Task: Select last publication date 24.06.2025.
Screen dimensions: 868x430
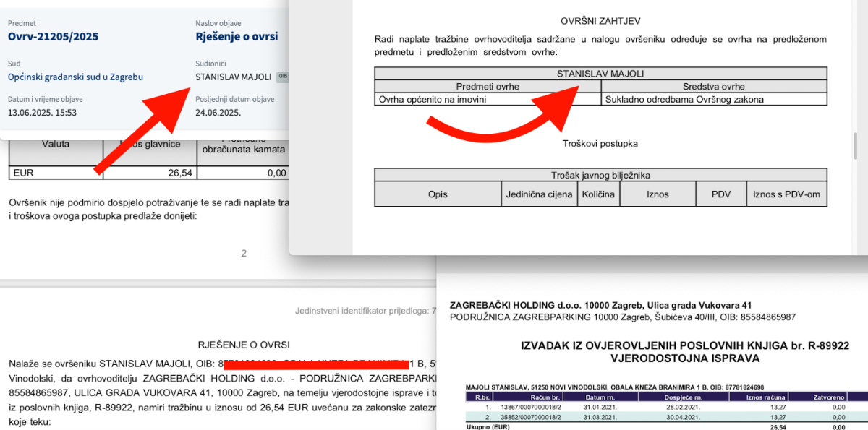Action: tap(218, 113)
